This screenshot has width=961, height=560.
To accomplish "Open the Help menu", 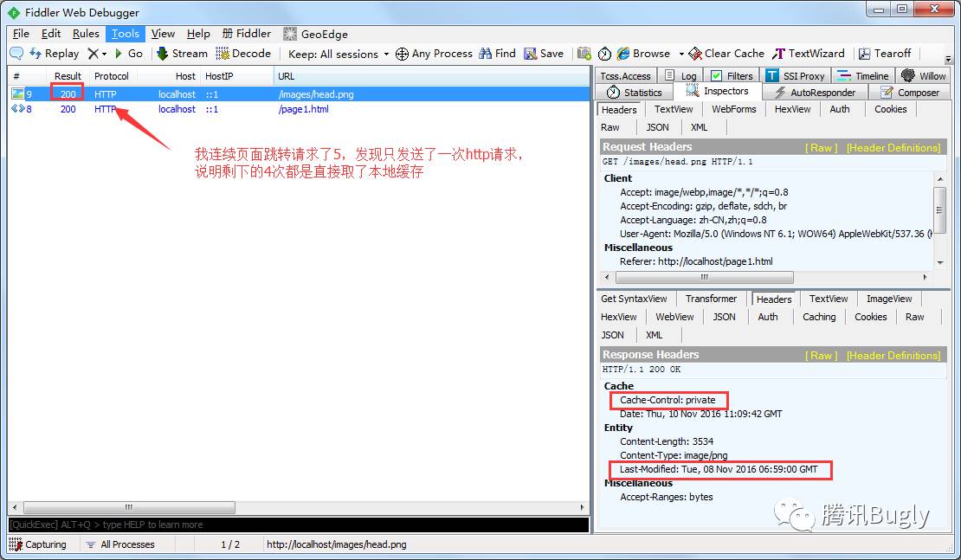I will coord(198,34).
